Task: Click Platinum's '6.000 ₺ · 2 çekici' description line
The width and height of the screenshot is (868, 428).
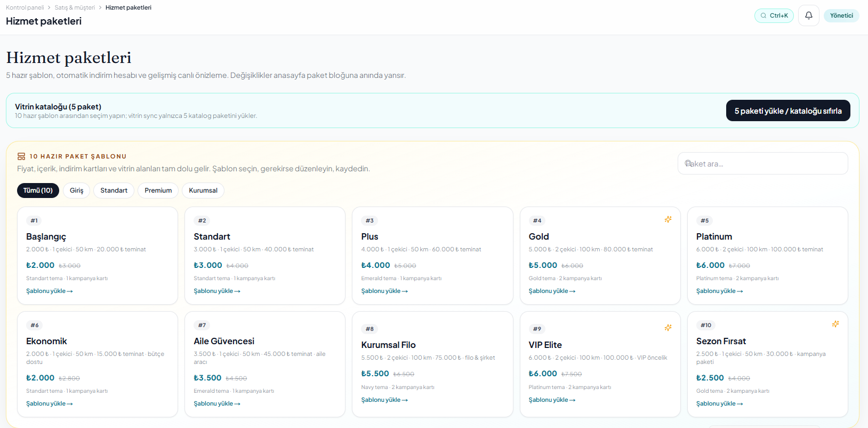Action: coord(759,249)
